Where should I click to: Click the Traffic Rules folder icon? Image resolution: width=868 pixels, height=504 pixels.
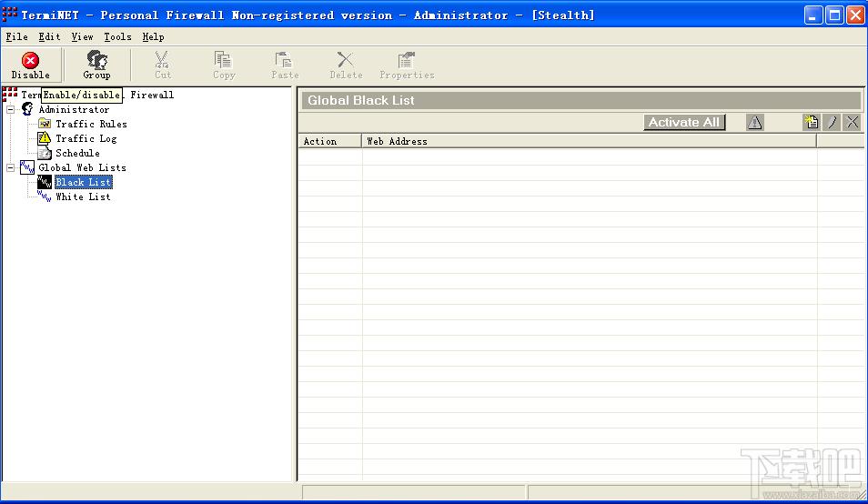45,124
